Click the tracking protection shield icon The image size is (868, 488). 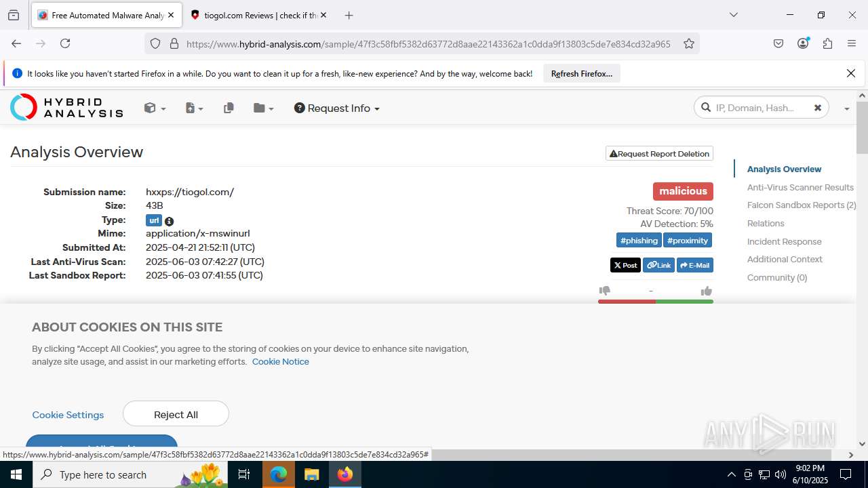pos(155,43)
